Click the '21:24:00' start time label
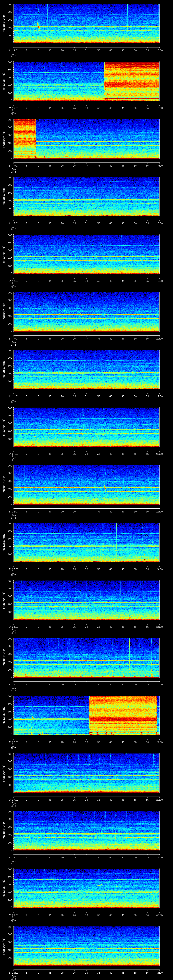 13,627
